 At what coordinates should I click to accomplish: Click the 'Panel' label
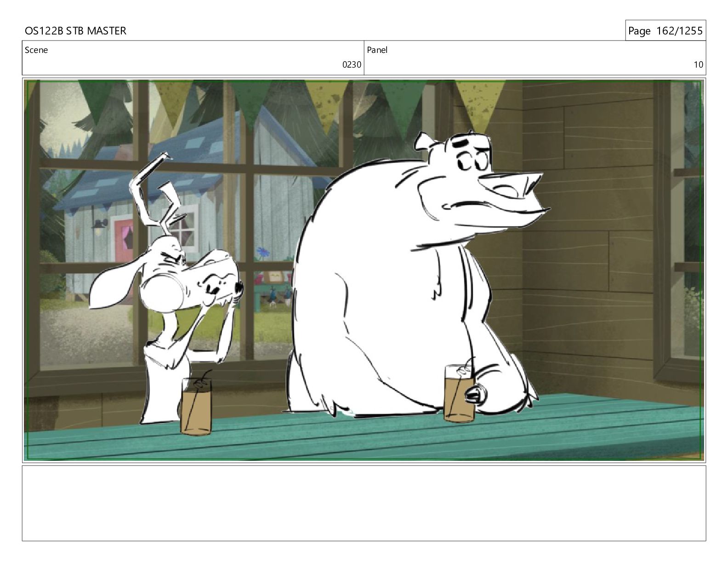tap(377, 50)
